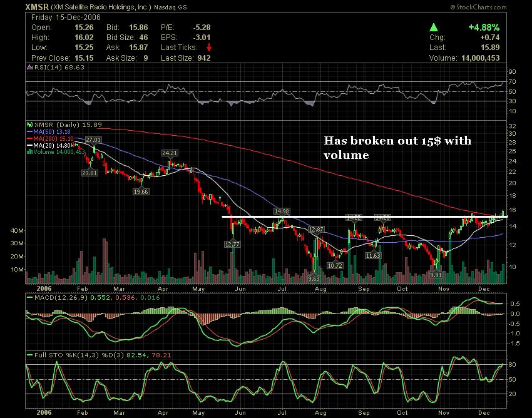Click the 11.63 price low marker
Viewport: 532px width, 418px height.
point(373,255)
